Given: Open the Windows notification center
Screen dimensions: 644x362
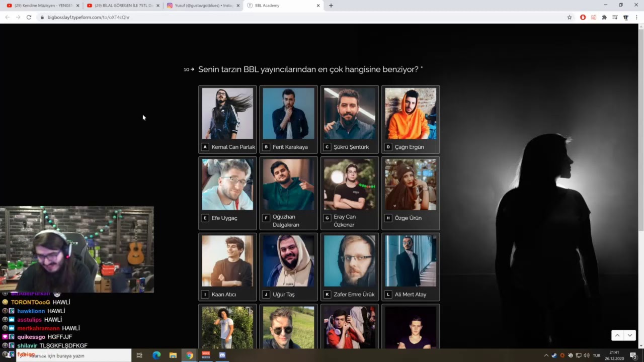Looking at the screenshot, I should pyautogui.click(x=633, y=355).
